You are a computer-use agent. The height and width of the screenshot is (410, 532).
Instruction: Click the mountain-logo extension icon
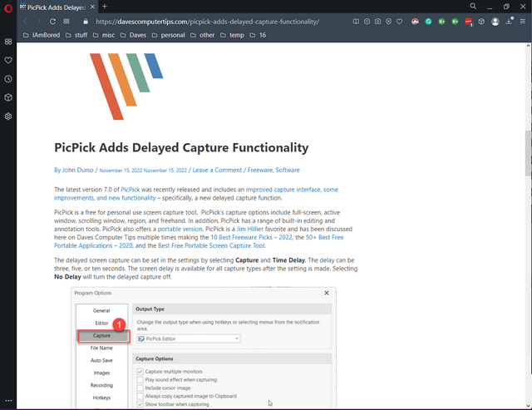(415, 22)
